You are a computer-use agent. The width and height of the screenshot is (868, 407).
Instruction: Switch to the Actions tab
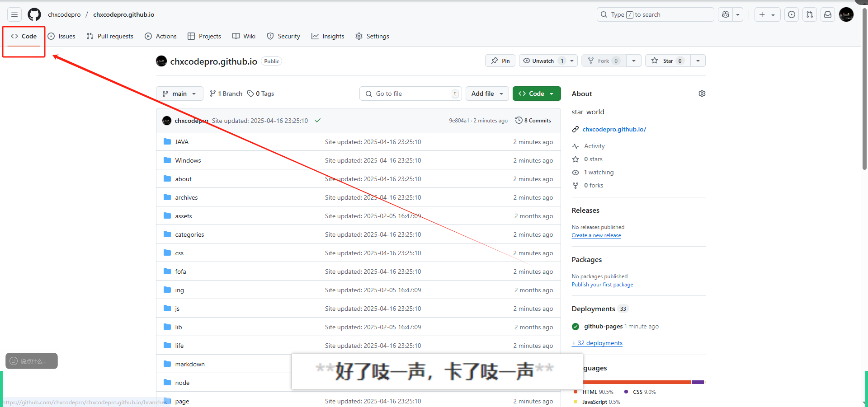click(x=160, y=36)
